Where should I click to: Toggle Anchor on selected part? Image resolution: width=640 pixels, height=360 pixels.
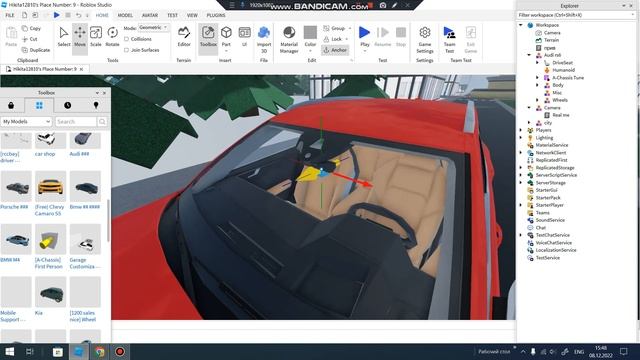click(x=335, y=50)
